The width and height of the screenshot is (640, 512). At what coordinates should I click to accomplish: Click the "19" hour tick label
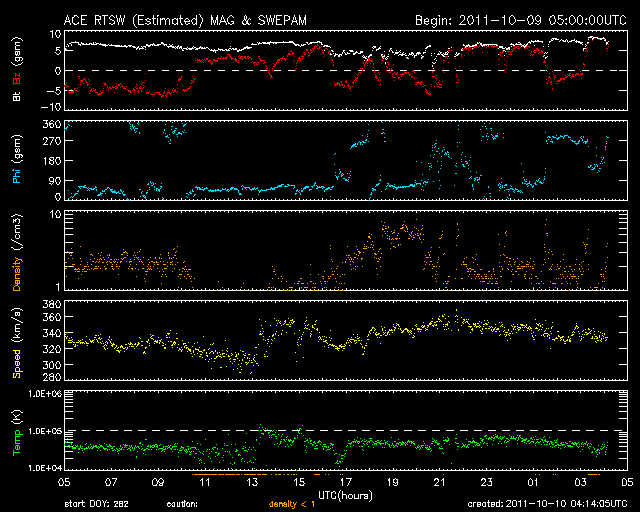tap(393, 482)
